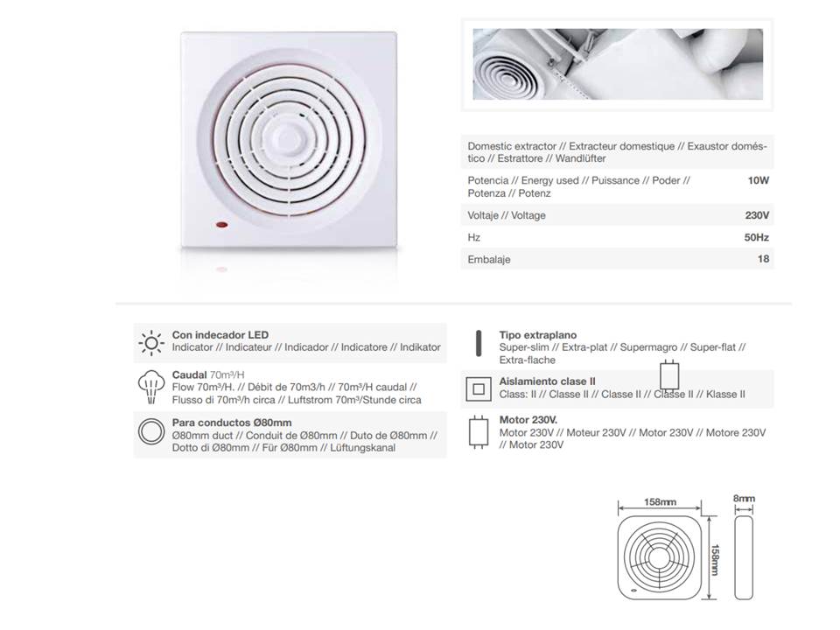Click the overlapping motor icon over Classe II text

pyautogui.click(x=669, y=375)
